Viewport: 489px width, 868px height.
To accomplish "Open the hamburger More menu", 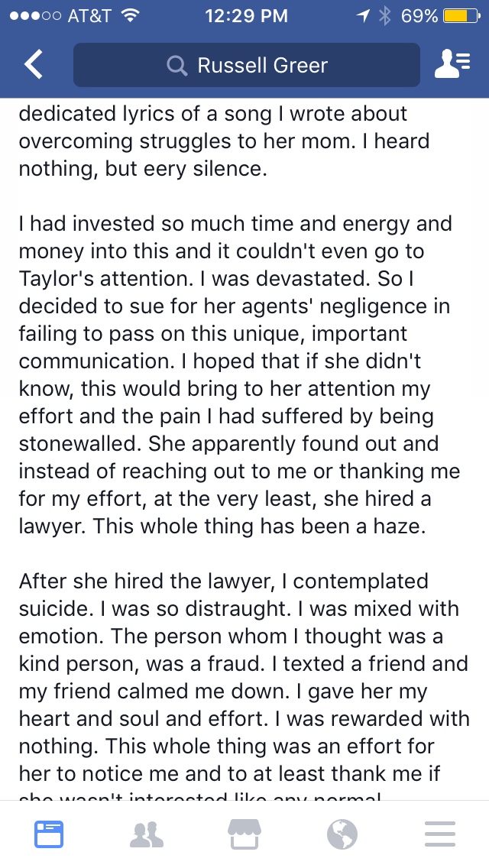I will [439, 834].
